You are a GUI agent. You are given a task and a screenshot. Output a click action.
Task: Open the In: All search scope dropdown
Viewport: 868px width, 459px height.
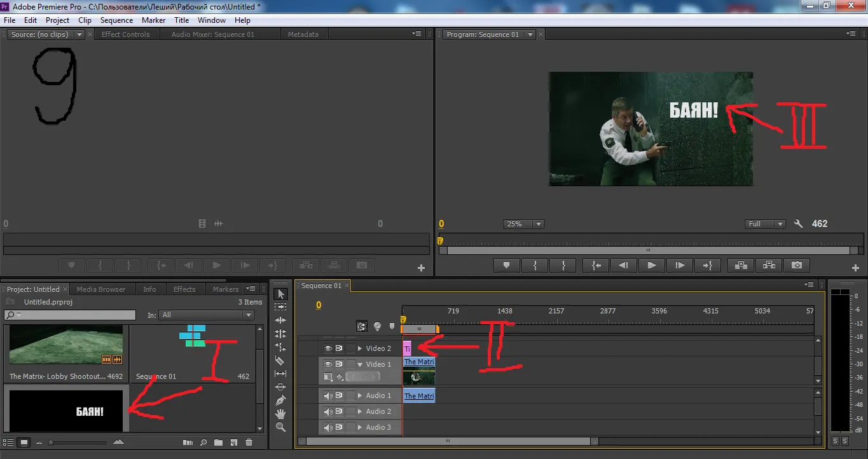pyautogui.click(x=207, y=315)
